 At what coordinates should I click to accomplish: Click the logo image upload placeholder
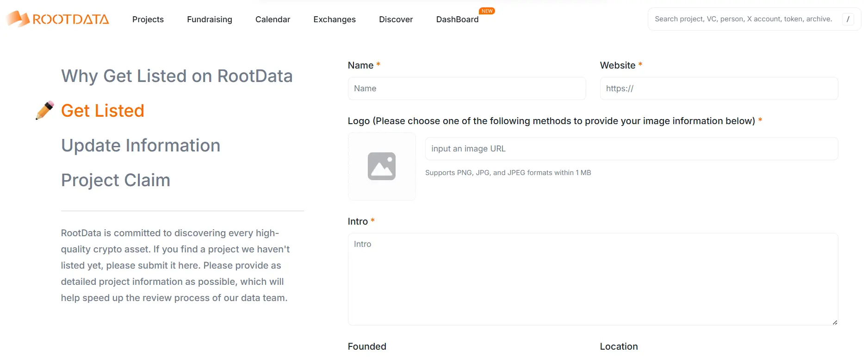tap(382, 166)
